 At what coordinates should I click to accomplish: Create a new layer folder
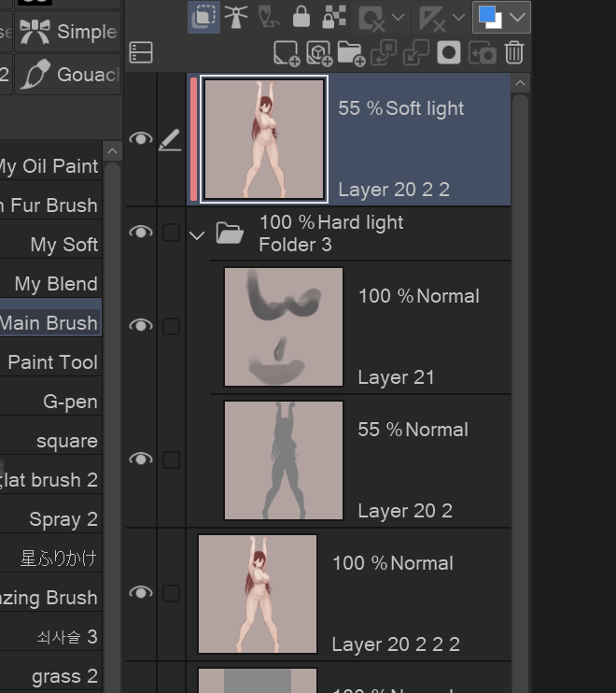(x=351, y=53)
